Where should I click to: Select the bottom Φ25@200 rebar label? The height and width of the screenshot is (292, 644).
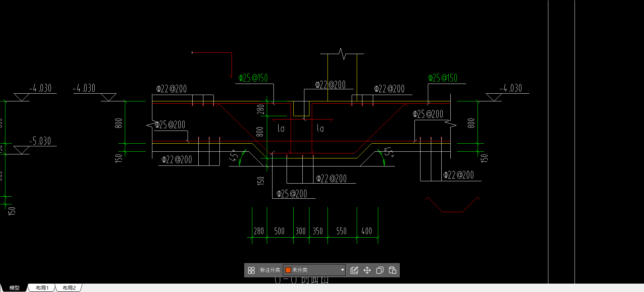point(292,194)
